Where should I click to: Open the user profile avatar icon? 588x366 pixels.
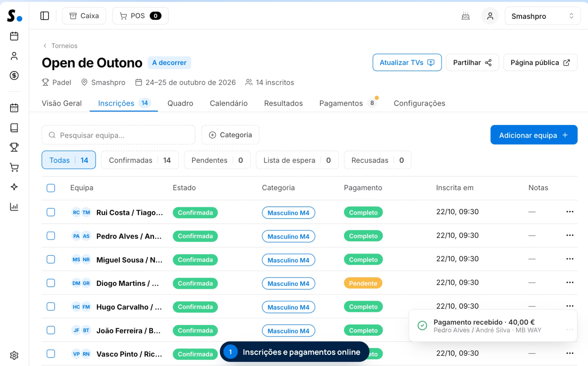pos(490,16)
